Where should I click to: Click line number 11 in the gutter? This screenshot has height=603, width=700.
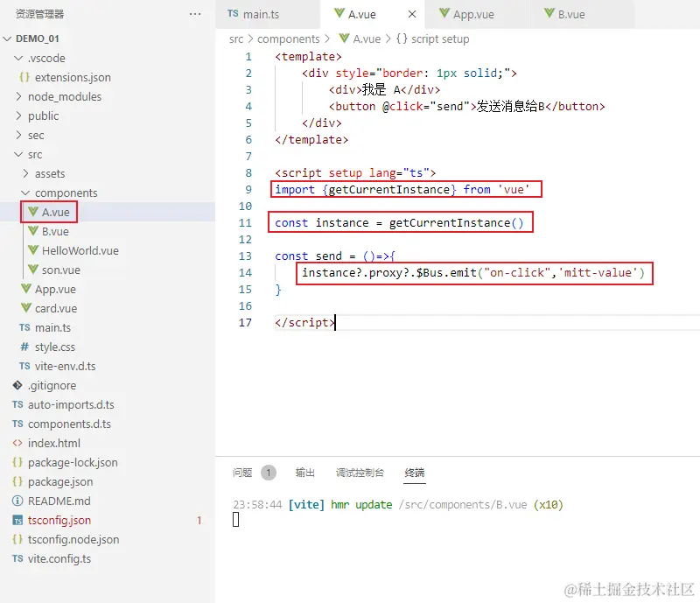245,222
